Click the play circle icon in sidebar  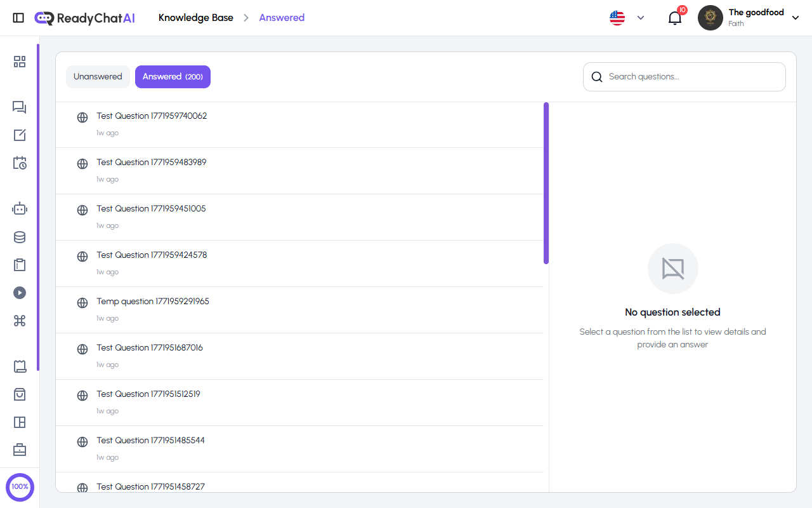tap(19, 293)
